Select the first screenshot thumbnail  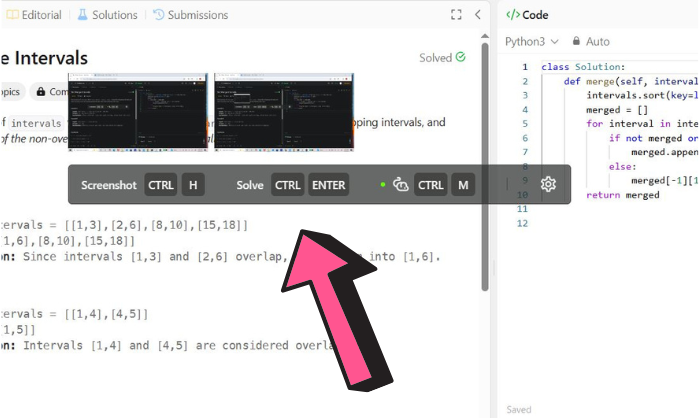click(x=138, y=111)
